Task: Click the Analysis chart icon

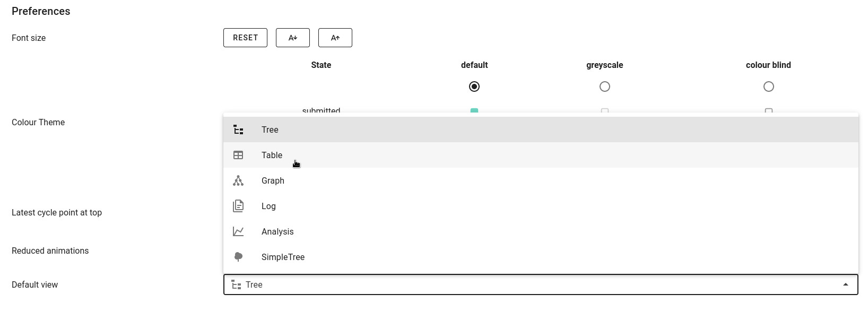Action: pos(238,231)
